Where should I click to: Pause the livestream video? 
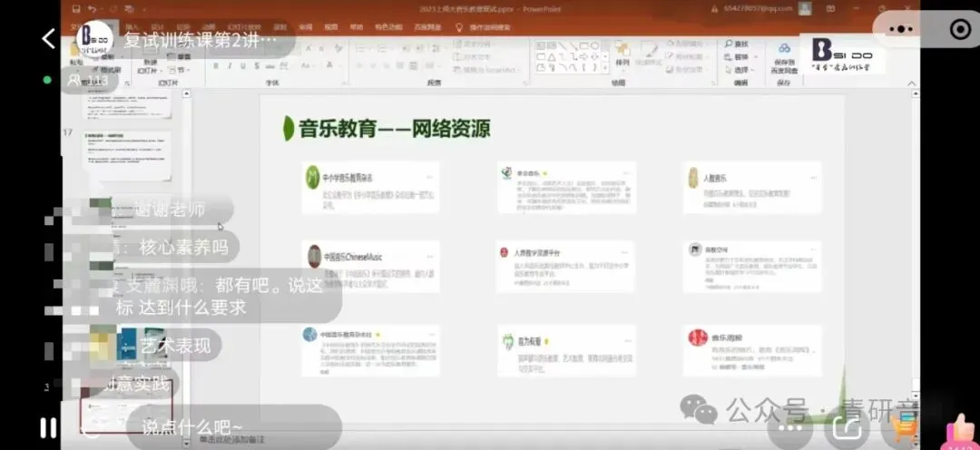(48, 428)
